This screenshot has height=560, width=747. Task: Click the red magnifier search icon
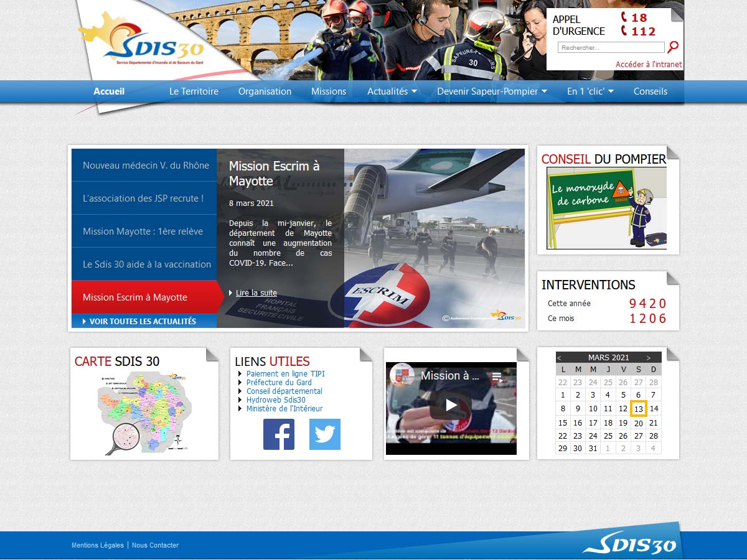[673, 47]
